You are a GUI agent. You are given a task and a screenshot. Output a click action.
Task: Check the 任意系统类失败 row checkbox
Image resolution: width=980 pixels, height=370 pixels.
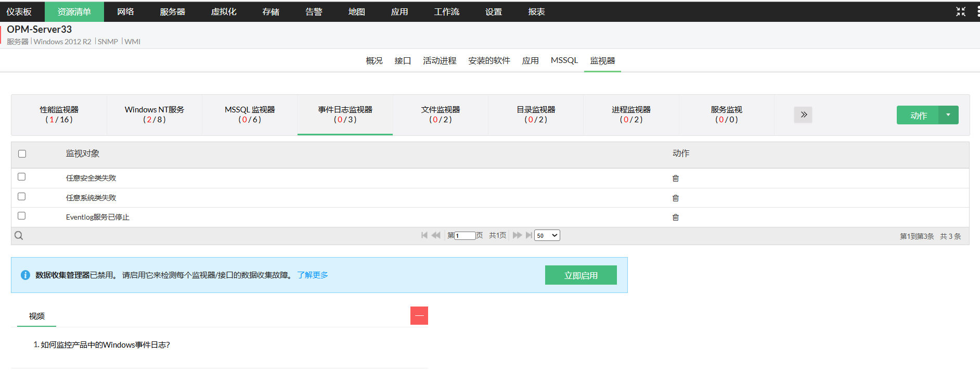pyautogui.click(x=21, y=197)
